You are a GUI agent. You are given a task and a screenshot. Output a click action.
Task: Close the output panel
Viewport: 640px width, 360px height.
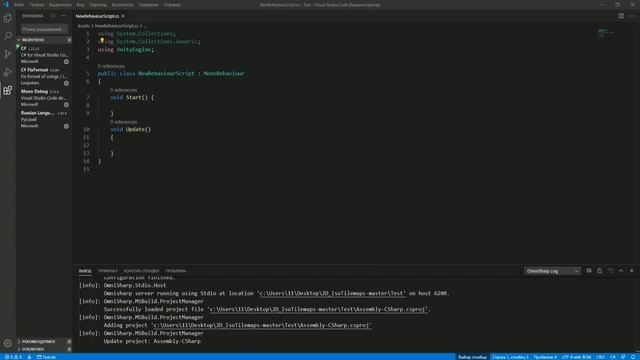(x=631, y=271)
